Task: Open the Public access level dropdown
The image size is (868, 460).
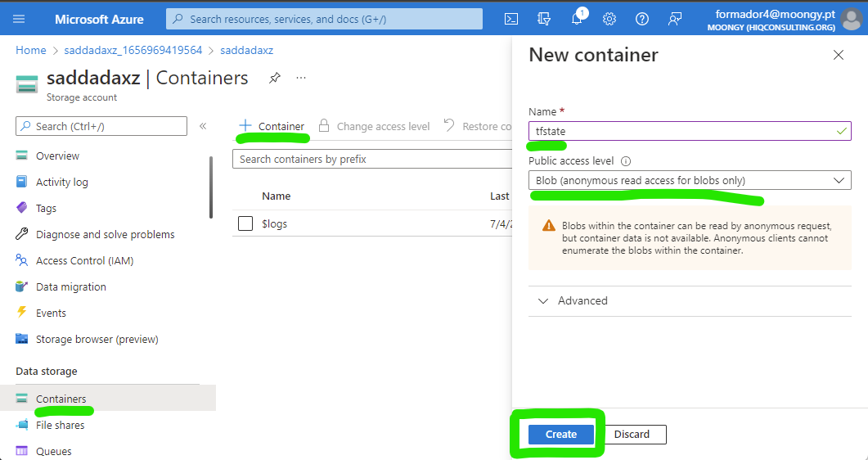Action: [x=690, y=180]
